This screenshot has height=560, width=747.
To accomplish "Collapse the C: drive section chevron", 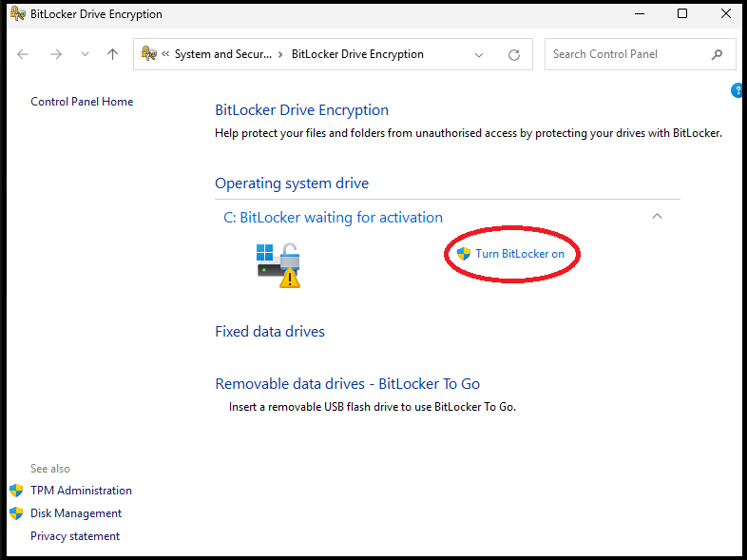I will pyautogui.click(x=656, y=217).
